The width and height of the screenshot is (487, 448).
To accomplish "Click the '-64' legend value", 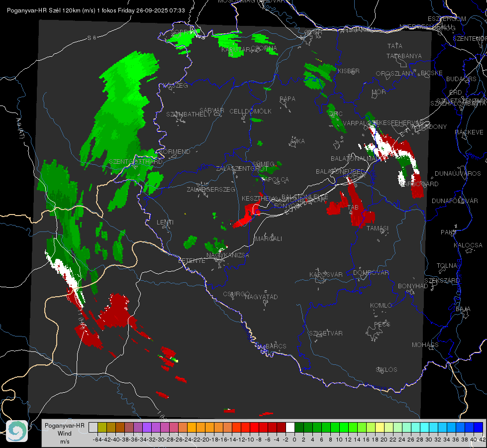I will (97, 440).
